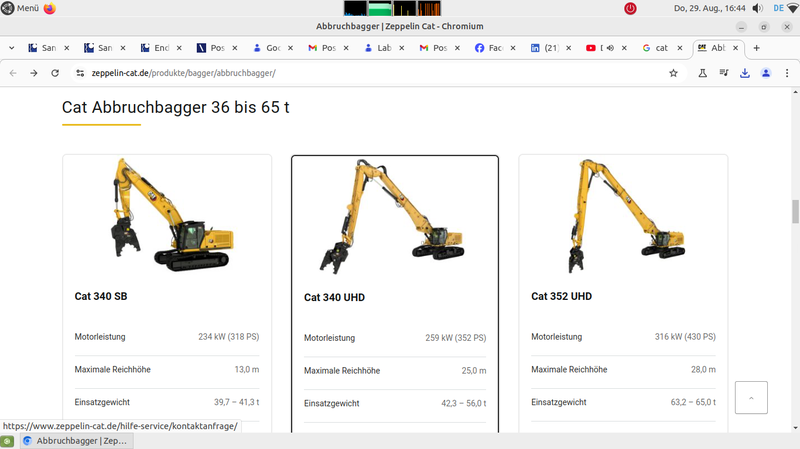The width and height of the screenshot is (800, 449).
Task: Open the media control icon in the toolbar
Action: click(724, 73)
